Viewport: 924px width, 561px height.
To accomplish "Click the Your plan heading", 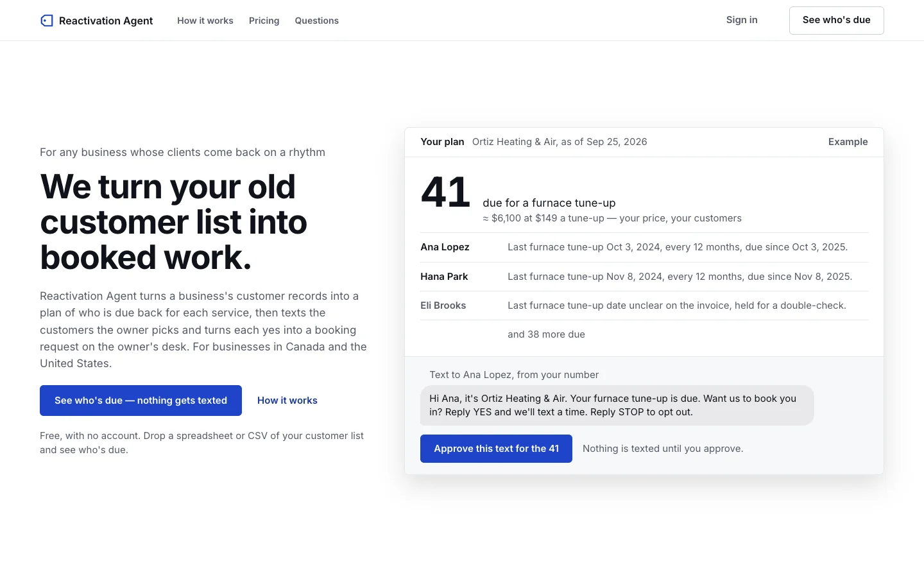I will point(442,142).
